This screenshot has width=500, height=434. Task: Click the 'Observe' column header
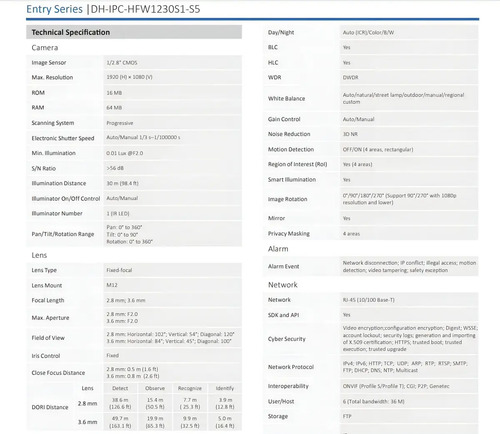155,388
